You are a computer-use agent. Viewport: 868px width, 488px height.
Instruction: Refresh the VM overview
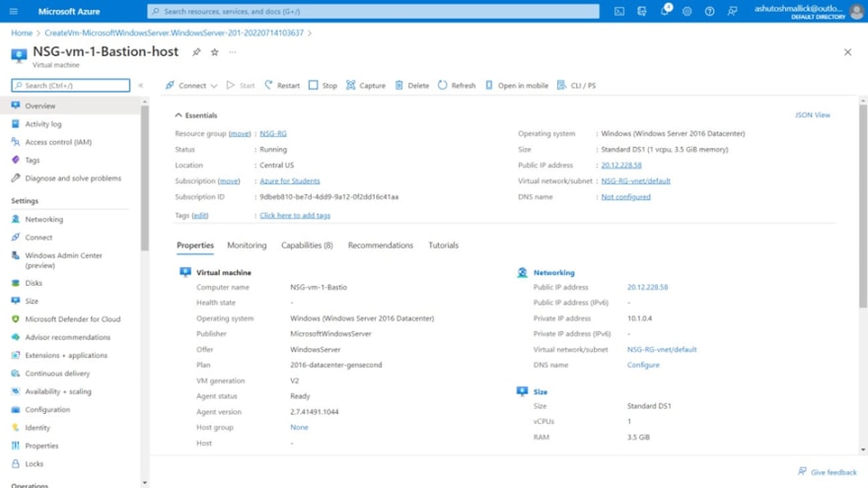click(457, 85)
